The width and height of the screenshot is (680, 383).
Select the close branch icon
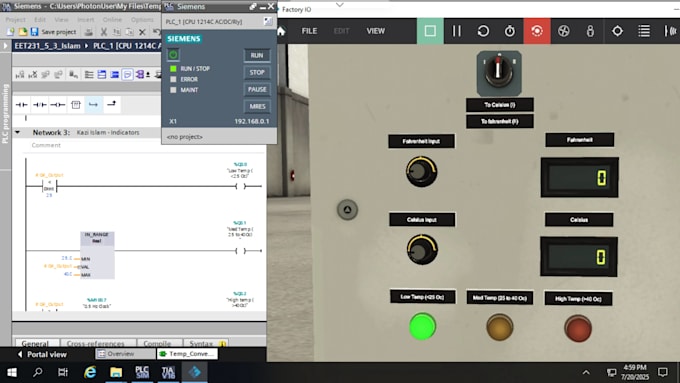click(x=111, y=104)
